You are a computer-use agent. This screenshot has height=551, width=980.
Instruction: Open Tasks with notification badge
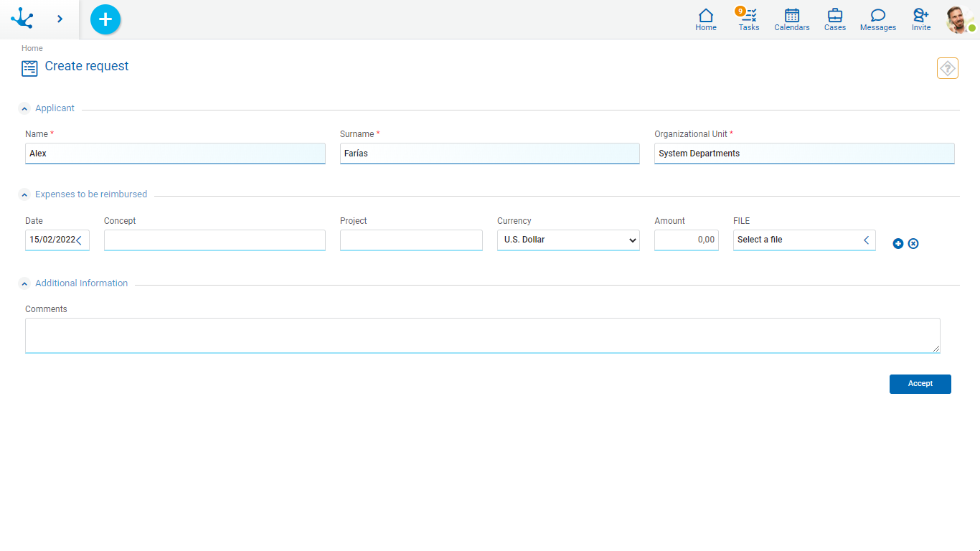(x=749, y=19)
